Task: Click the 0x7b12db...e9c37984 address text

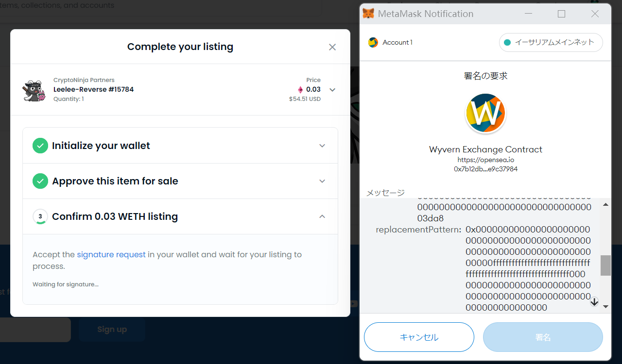Action: [x=485, y=169]
